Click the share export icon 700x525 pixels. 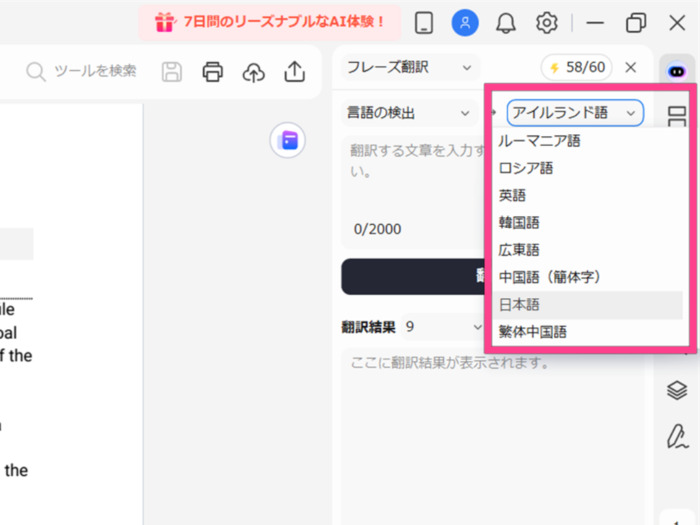click(295, 71)
